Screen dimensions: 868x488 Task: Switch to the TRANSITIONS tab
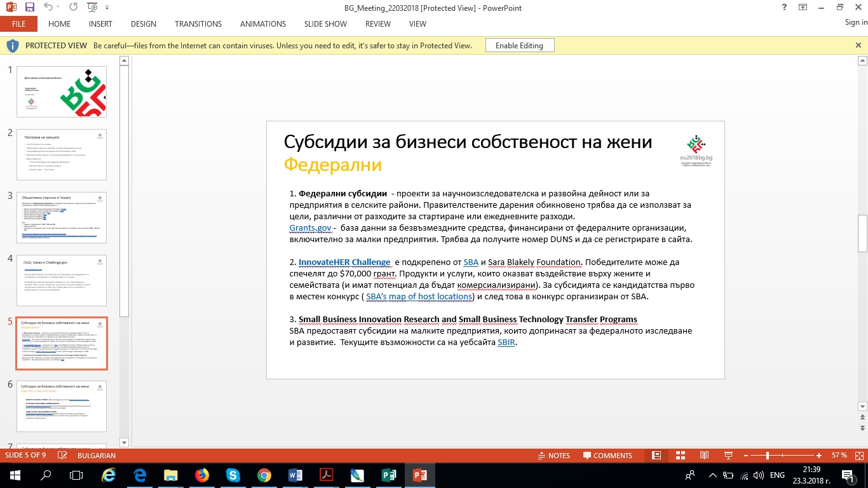(x=198, y=24)
